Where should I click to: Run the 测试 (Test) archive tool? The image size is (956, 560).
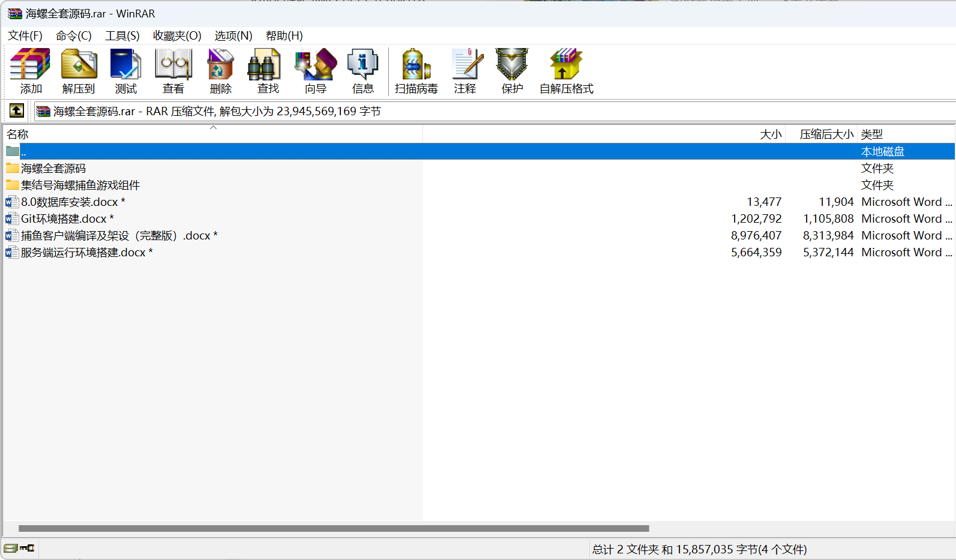point(126,71)
